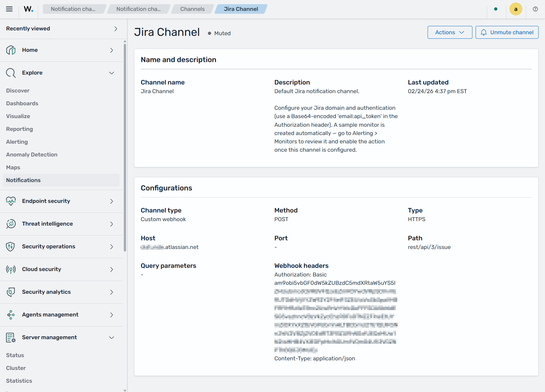Click the green status indicator dot
Image resolution: width=545 pixels, height=392 pixels.
pyautogui.click(x=496, y=9)
